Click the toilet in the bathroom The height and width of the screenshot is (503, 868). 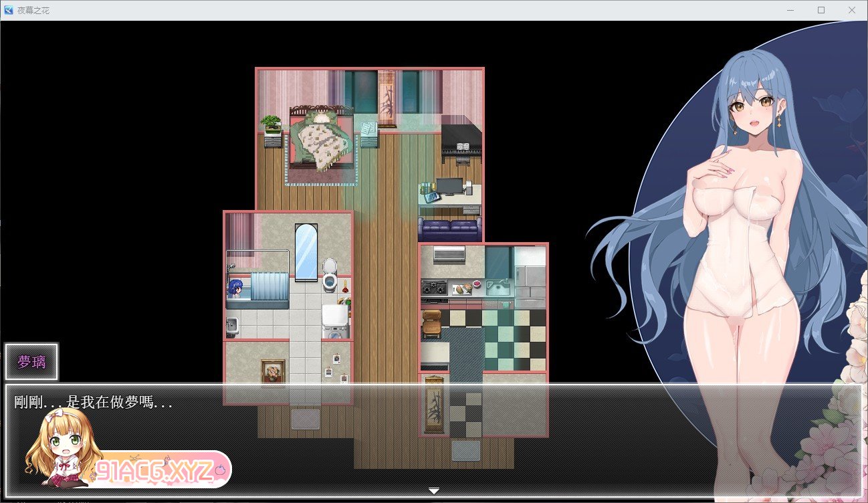(330, 276)
